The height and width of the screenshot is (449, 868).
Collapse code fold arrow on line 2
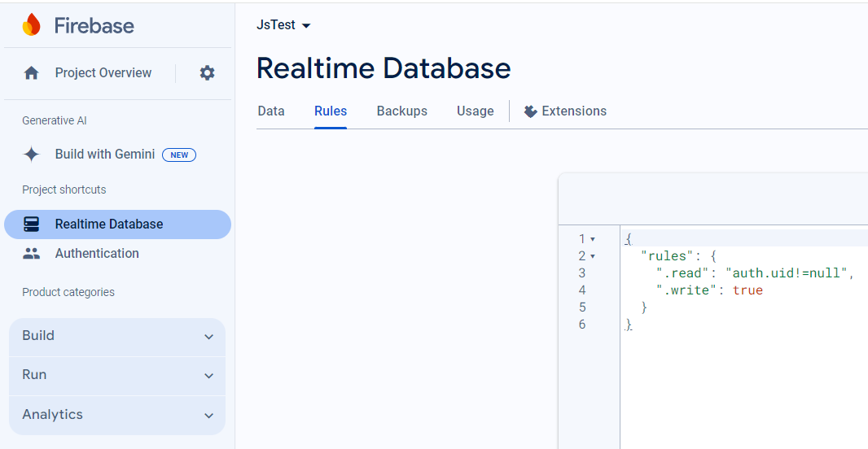(592, 256)
